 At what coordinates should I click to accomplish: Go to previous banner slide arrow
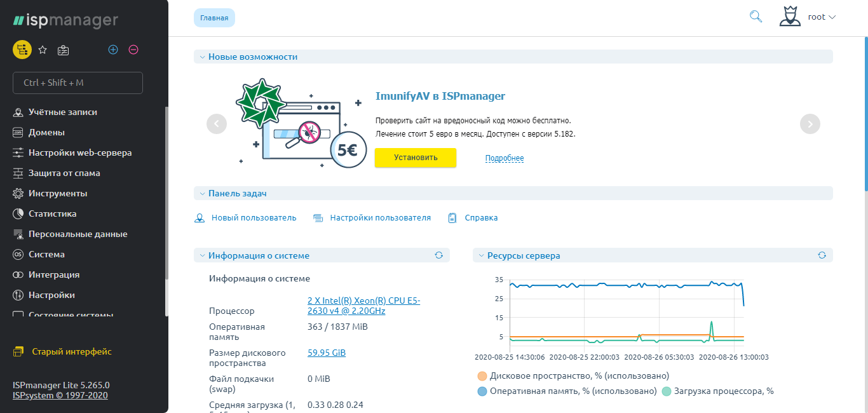pyautogui.click(x=217, y=124)
